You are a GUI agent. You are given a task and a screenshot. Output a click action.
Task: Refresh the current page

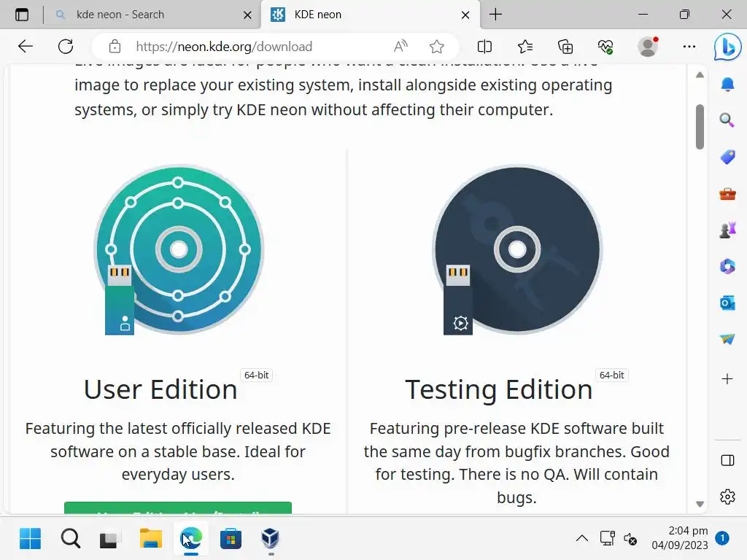point(66,46)
